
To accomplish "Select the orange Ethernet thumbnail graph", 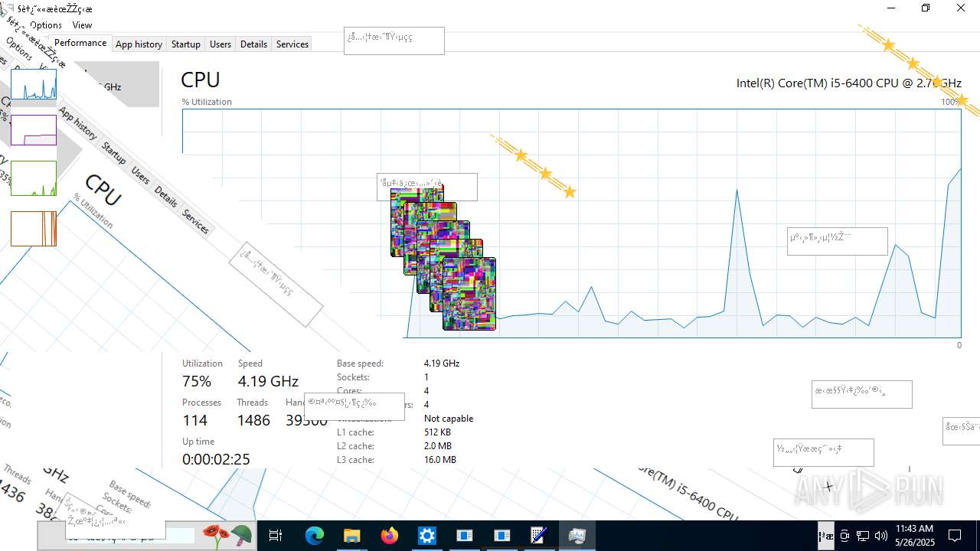I will point(34,228).
